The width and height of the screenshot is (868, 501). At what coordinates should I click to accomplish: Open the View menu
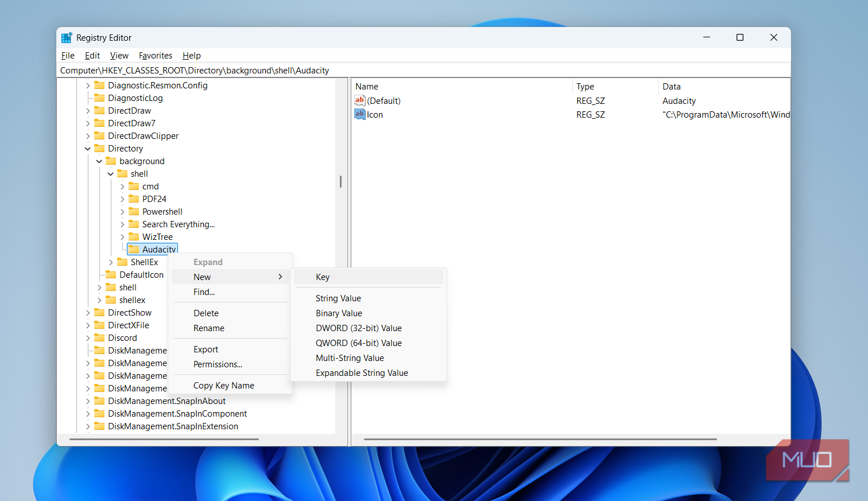tap(119, 56)
